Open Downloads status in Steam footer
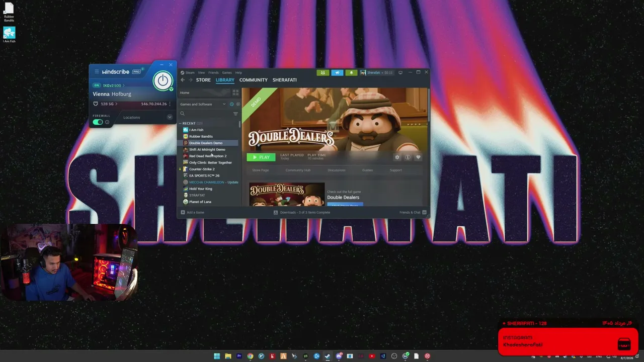The height and width of the screenshot is (362, 644). [302, 212]
